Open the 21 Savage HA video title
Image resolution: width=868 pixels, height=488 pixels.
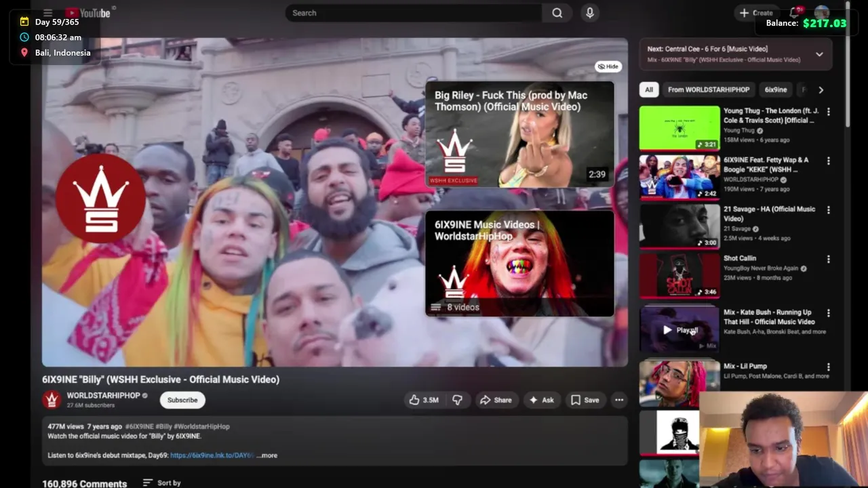click(769, 213)
